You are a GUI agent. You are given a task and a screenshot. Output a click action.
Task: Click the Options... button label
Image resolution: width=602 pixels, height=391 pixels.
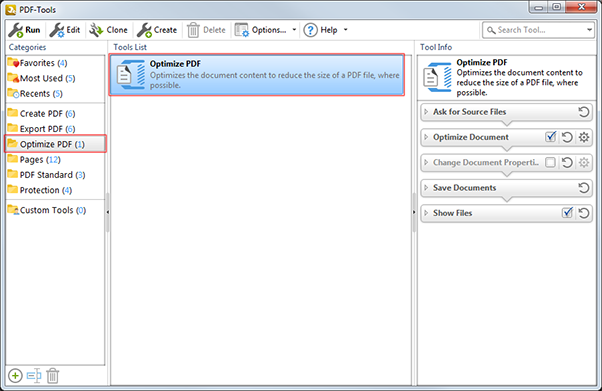pos(269,30)
